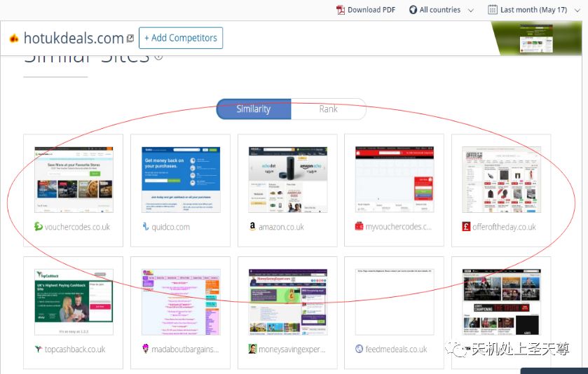Click the myvouchercodes favicon
588x374 pixels.
(x=359, y=226)
